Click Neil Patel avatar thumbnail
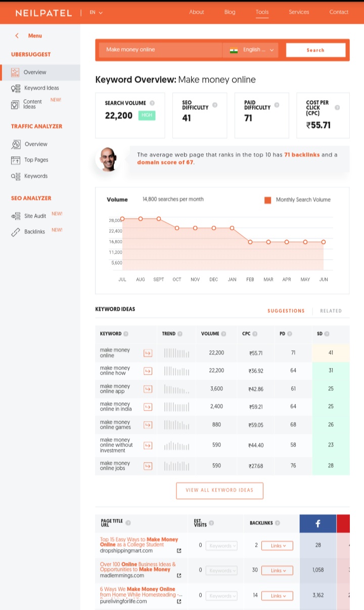The width and height of the screenshot is (364, 610). point(108,159)
